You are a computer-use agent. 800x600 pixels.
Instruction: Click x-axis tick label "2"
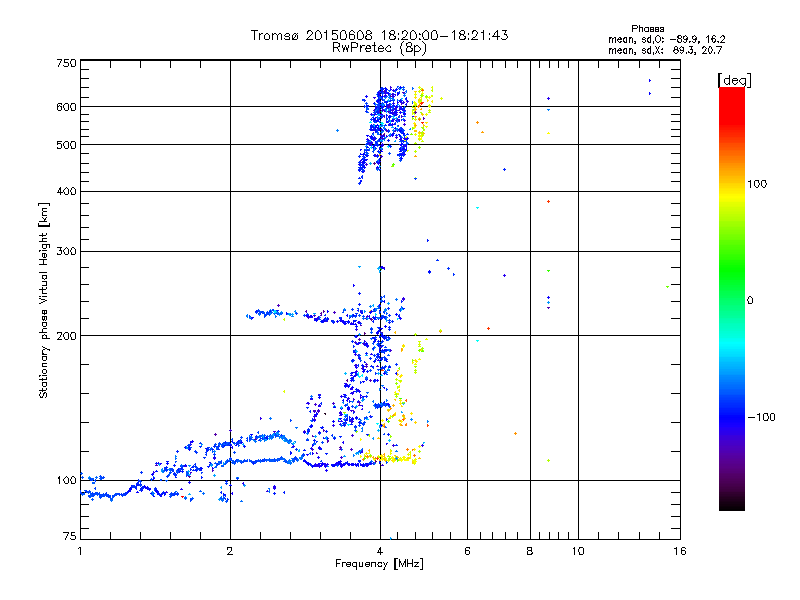pyautogui.click(x=230, y=551)
